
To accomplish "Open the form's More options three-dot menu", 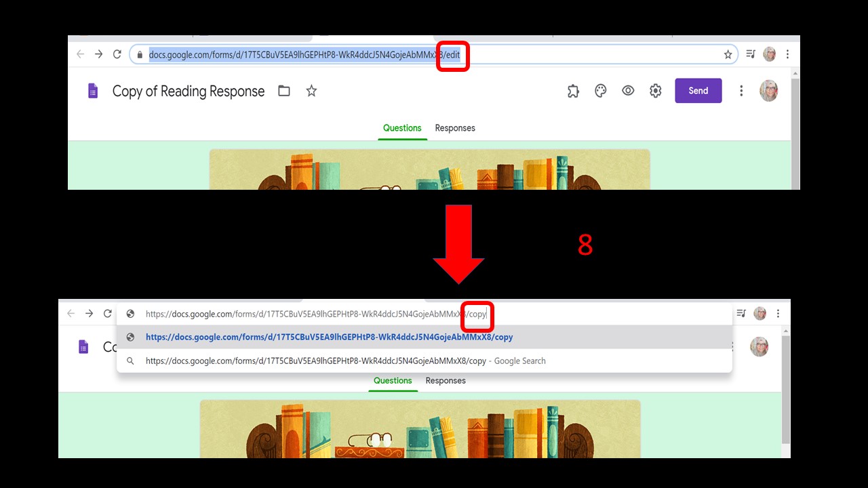I will 741,91.
